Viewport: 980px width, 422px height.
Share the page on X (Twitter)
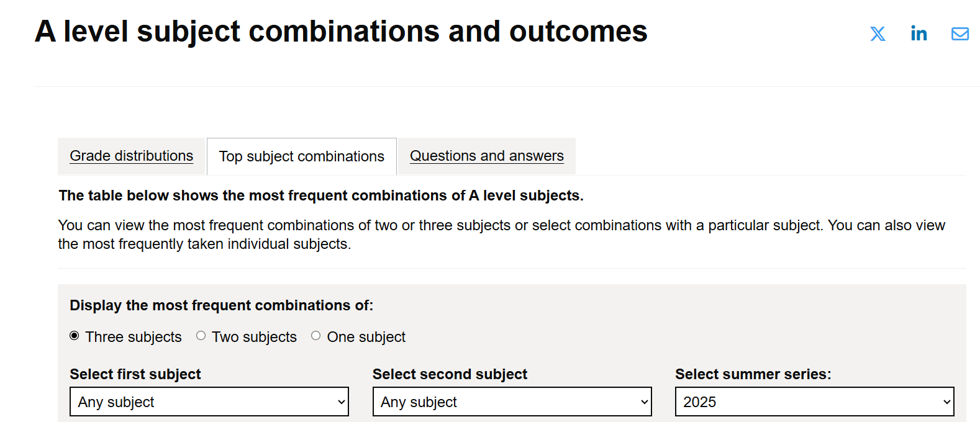click(x=878, y=34)
